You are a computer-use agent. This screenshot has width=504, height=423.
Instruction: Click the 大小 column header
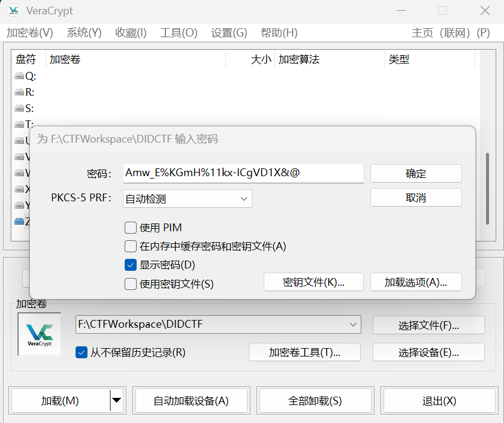click(x=250, y=59)
